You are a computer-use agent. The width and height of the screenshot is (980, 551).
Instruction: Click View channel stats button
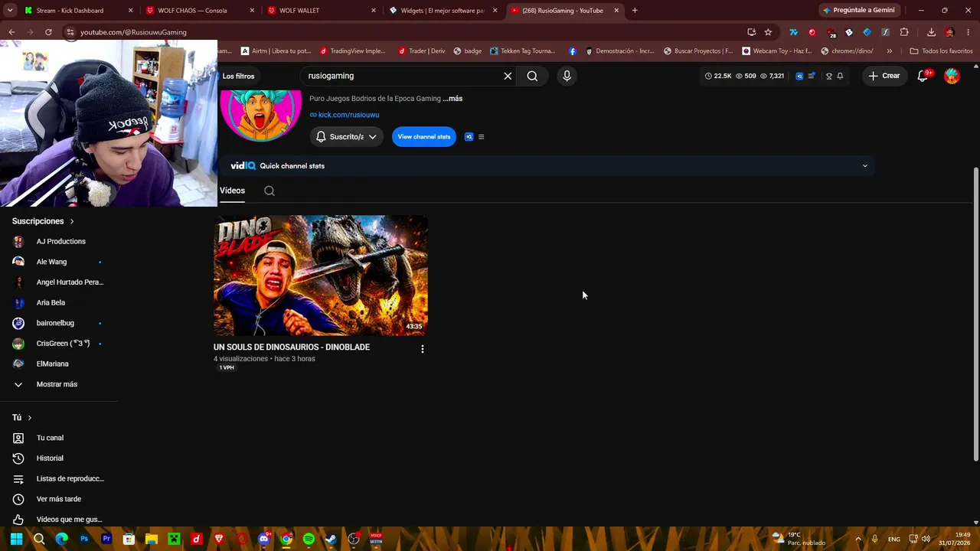[424, 137]
